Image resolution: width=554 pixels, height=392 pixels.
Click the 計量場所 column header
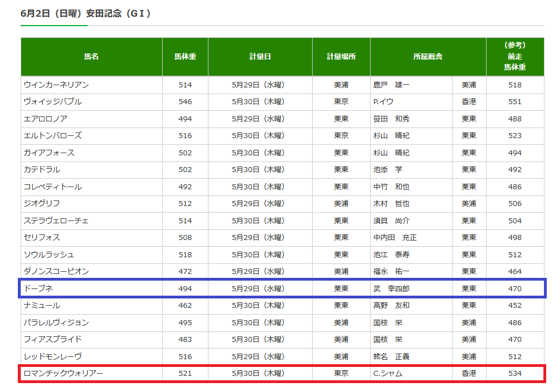341,56
